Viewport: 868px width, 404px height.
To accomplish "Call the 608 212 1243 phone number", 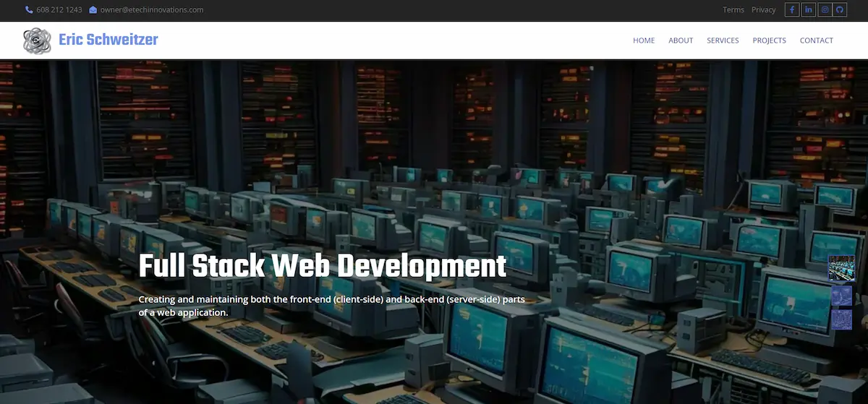I will [x=59, y=10].
